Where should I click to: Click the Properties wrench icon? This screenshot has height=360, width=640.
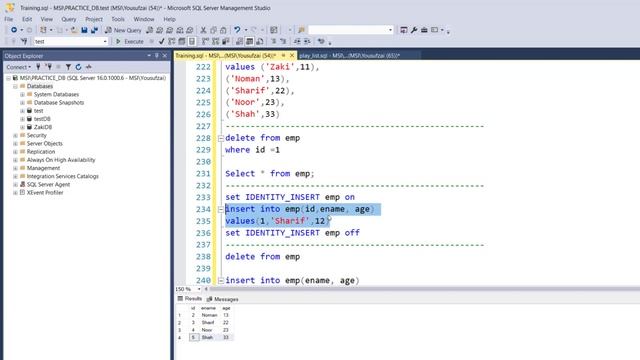(x=414, y=30)
